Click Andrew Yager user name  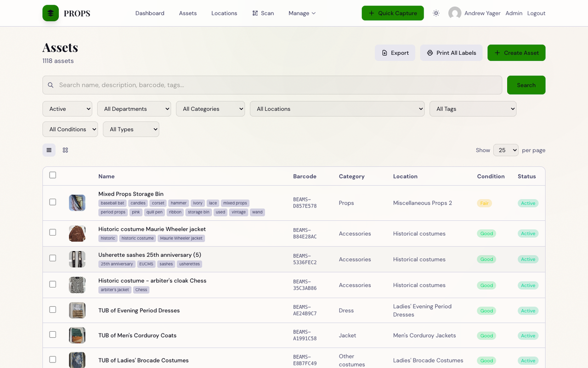coord(482,13)
